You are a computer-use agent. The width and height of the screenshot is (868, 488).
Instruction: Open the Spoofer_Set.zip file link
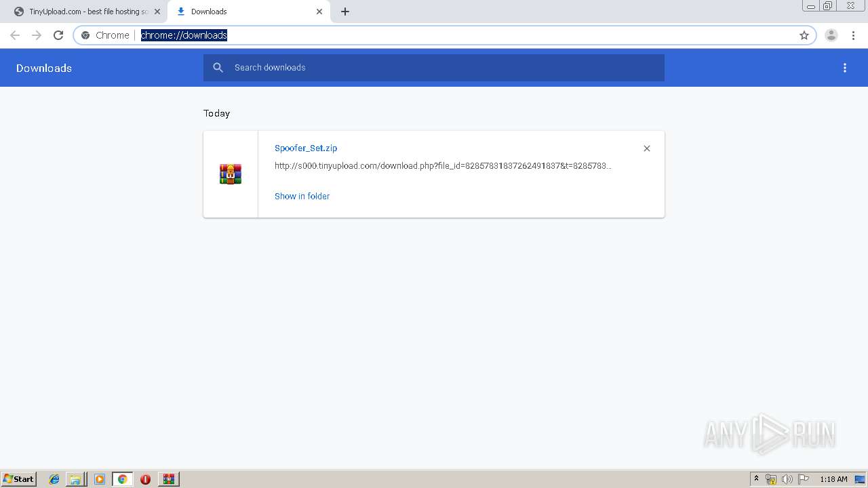(306, 148)
